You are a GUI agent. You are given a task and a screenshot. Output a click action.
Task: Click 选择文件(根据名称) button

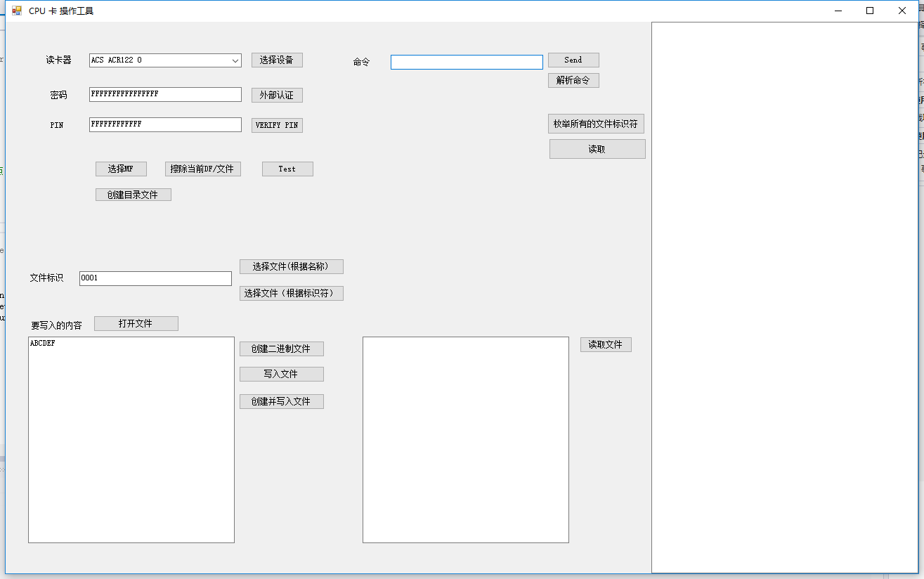tap(292, 266)
